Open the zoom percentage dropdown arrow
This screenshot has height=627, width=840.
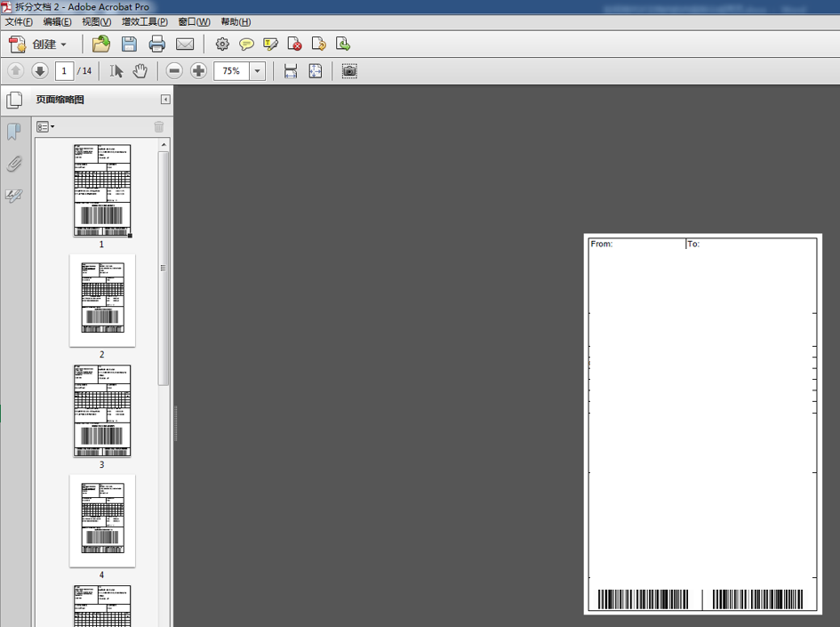(x=258, y=71)
